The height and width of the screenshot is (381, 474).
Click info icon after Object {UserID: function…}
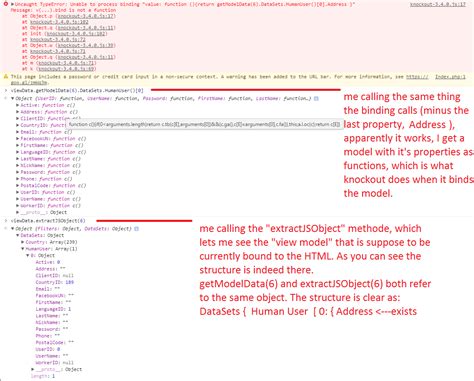316,98
